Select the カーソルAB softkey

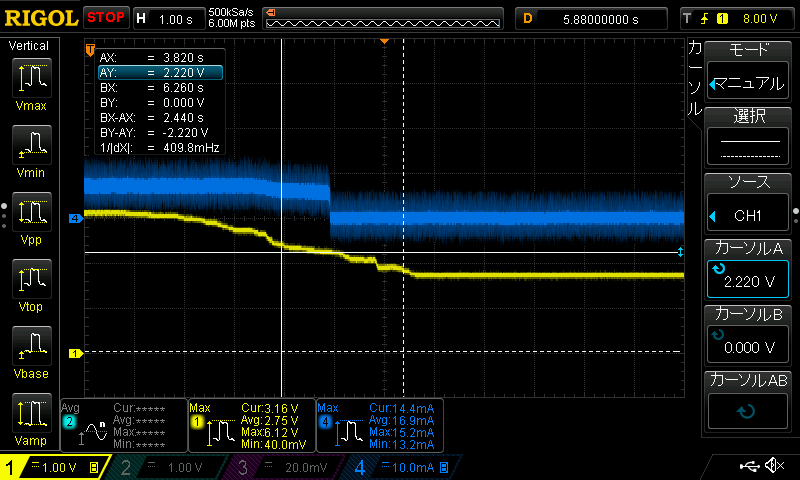point(750,400)
